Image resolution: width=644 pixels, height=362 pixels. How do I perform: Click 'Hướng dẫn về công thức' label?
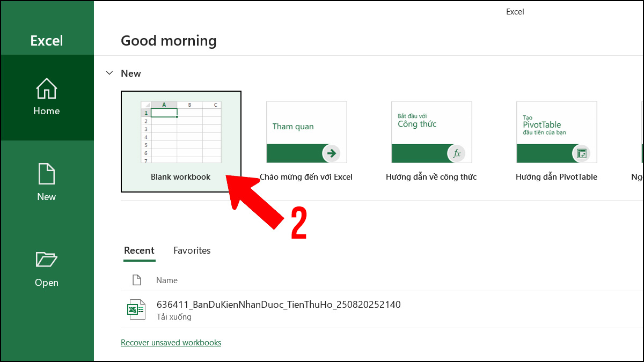[x=431, y=176]
